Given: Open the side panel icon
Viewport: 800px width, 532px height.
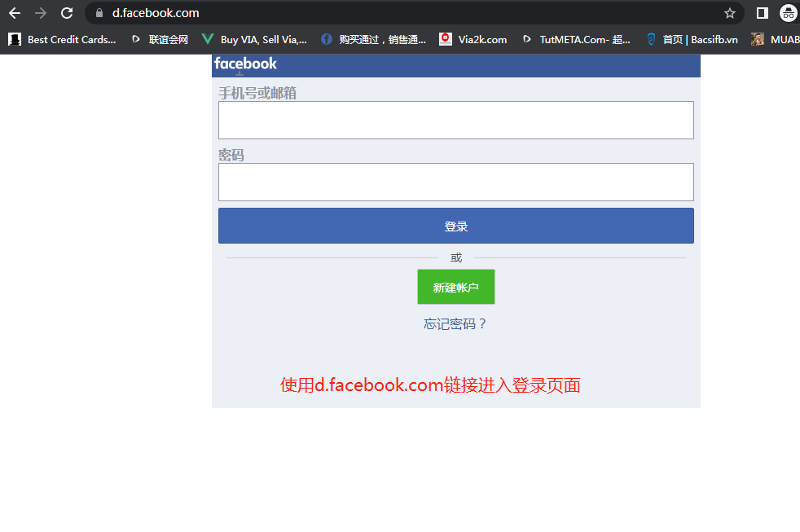Looking at the screenshot, I should [763, 13].
